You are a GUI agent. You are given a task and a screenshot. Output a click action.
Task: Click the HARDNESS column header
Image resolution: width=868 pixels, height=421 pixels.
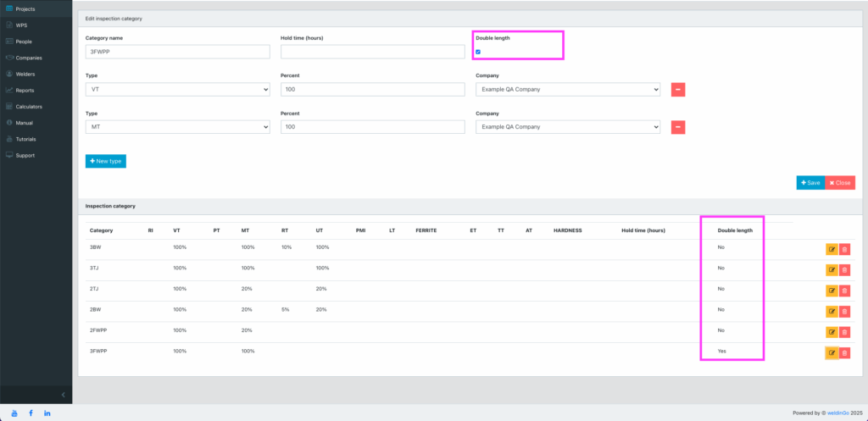click(567, 230)
